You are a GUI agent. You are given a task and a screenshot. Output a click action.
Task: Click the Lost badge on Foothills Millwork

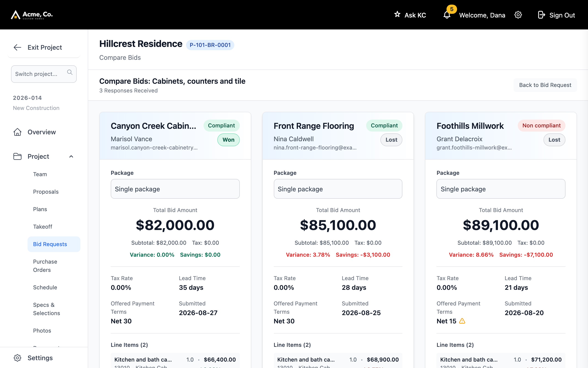pyautogui.click(x=554, y=140)
